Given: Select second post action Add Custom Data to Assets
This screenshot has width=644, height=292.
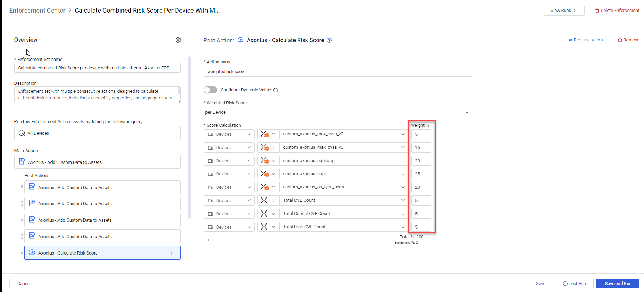Looking at the screenshot, I should [x=102, y=203].
